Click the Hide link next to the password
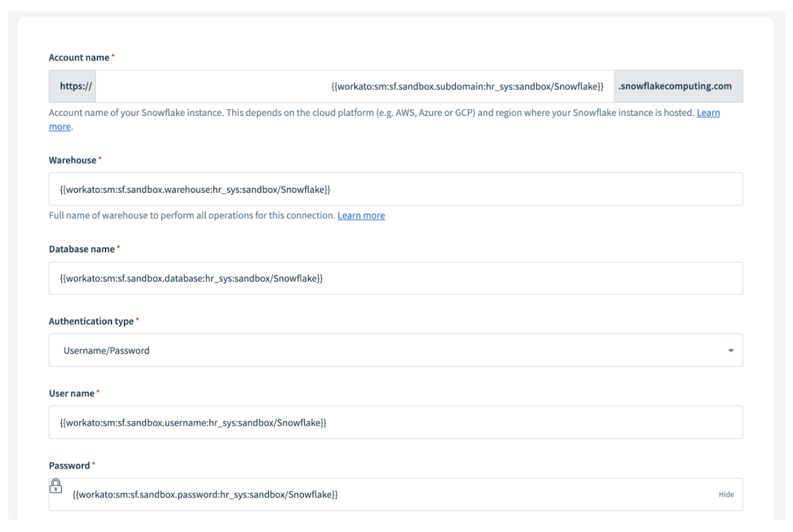The height and width of the screenshot is (532, 793). click(x=726, y=495)
